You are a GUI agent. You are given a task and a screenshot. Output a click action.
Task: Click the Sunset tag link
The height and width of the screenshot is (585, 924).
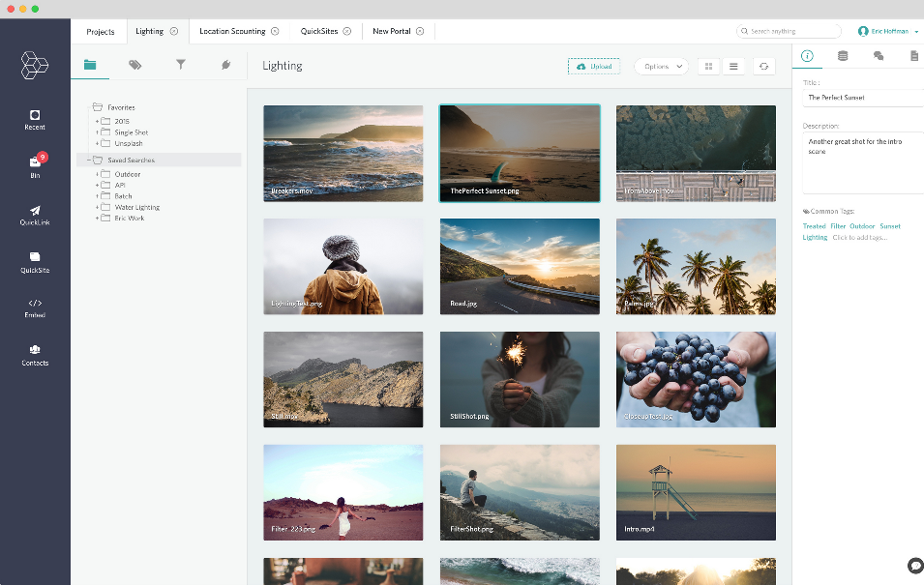tap(890, 226)
